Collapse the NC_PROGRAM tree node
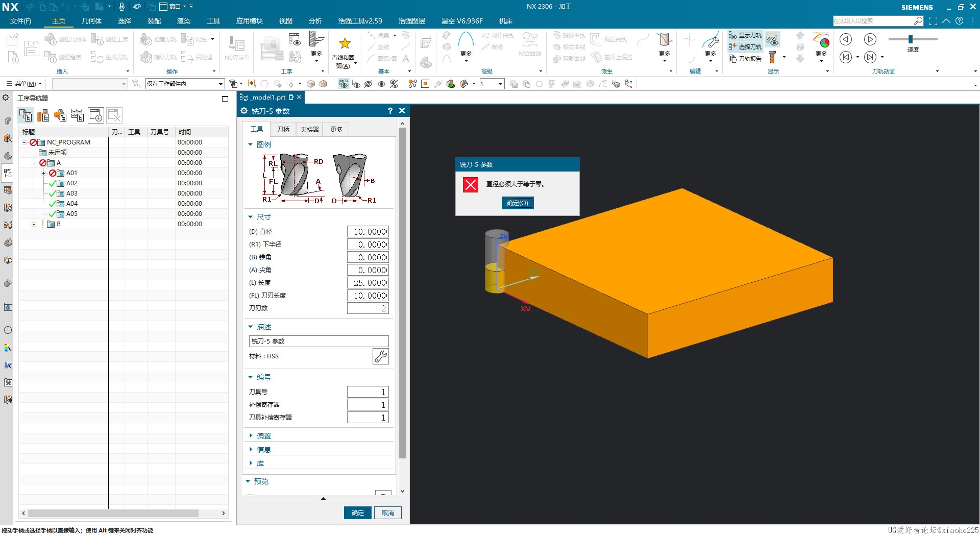This screenshot has width=980, height=536. [24, 142]
